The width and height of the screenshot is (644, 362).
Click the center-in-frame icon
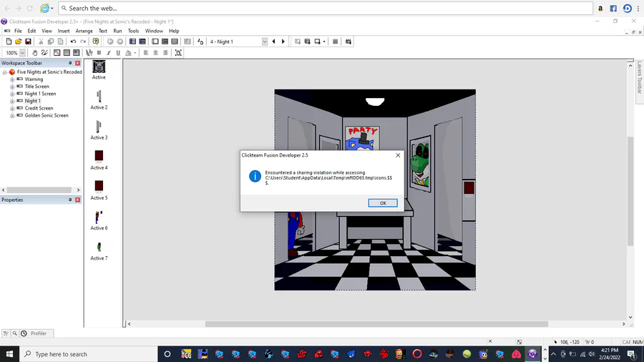pos(178,52)
